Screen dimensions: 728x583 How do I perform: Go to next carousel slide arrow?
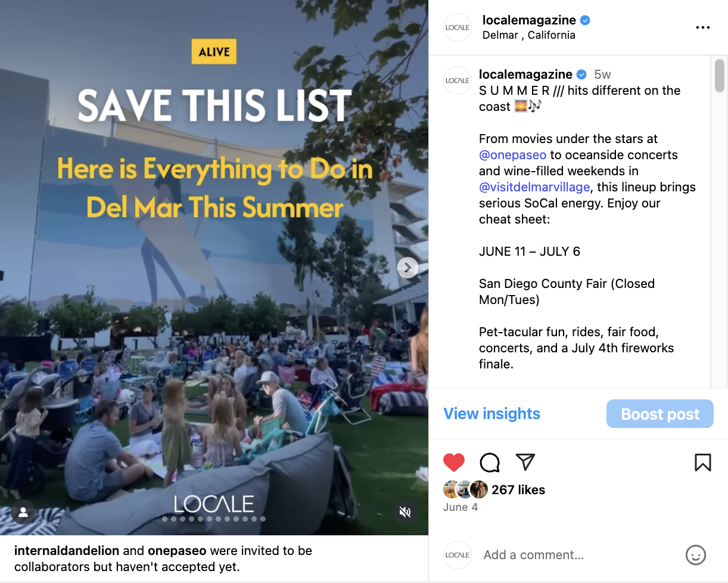[x=407, y=268]
